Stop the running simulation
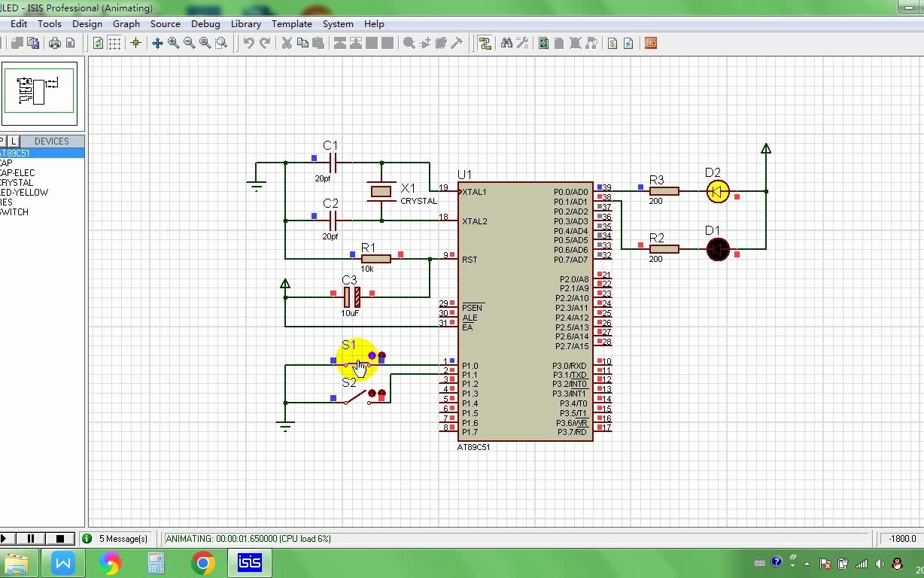924x578 pixels. tap(60, 538)
